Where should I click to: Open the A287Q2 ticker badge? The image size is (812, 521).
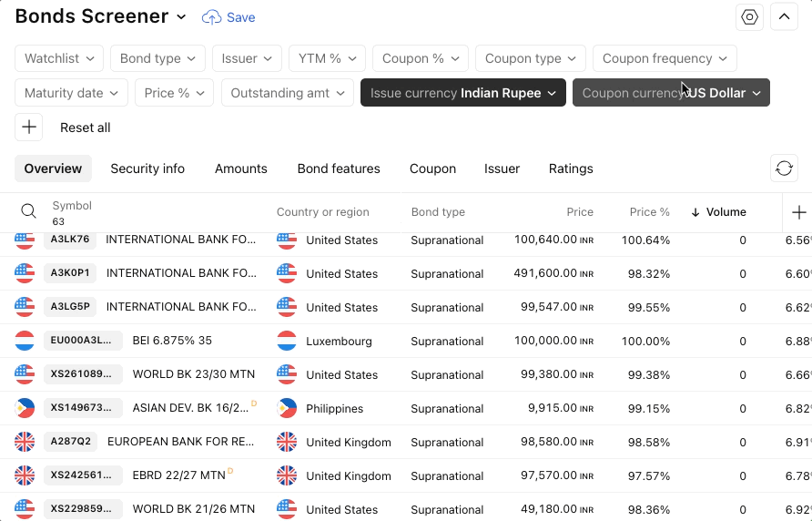pyautogui.click(x=70, y=441)
